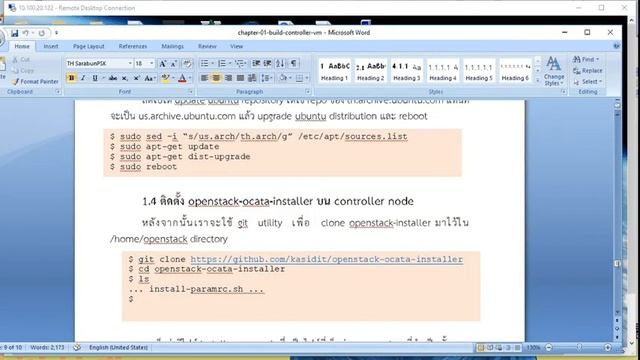Save the document with the floppy icon

[x=14, y=33]
